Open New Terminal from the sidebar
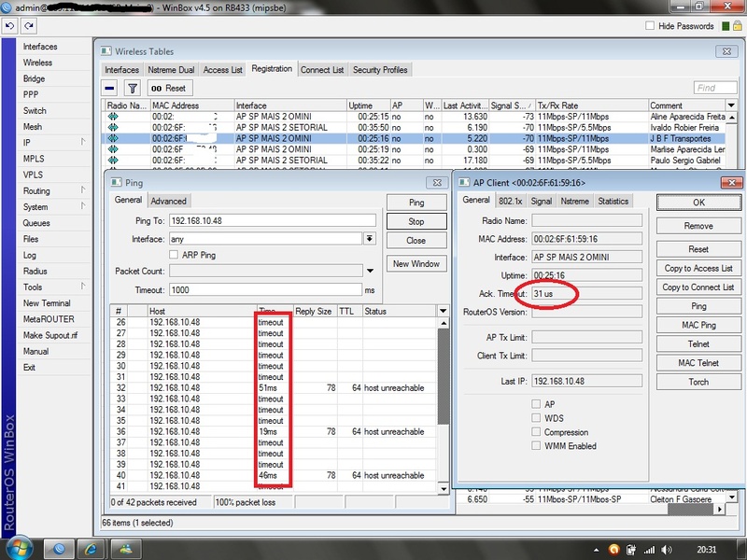The width and height of the screenshot is (747, 560). (47, 302)
